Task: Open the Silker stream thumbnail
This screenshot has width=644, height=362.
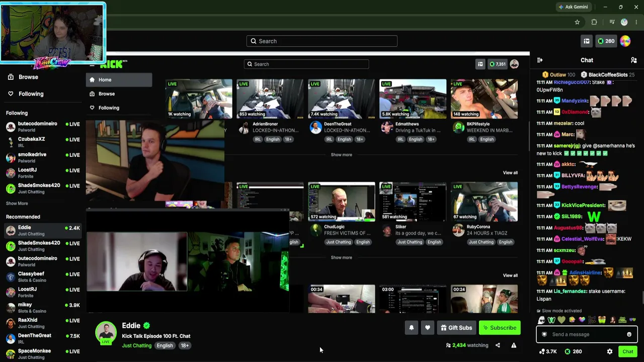Action: click(x=413, y=202)
